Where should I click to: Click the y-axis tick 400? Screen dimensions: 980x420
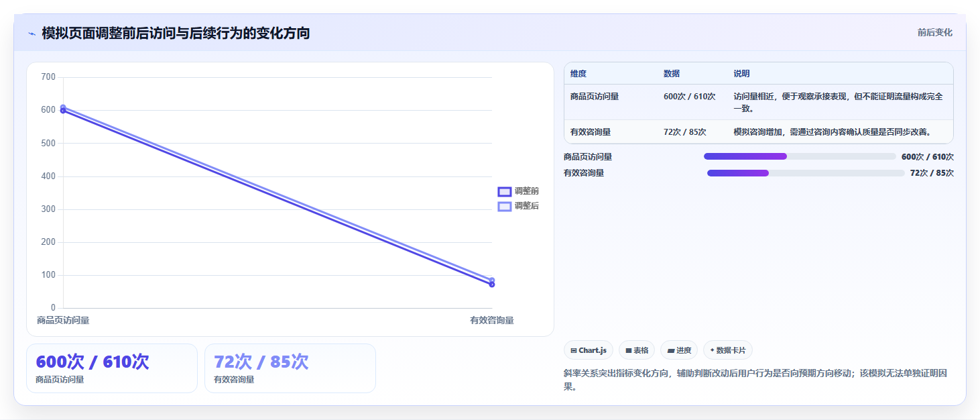click(x=48, y=176)
